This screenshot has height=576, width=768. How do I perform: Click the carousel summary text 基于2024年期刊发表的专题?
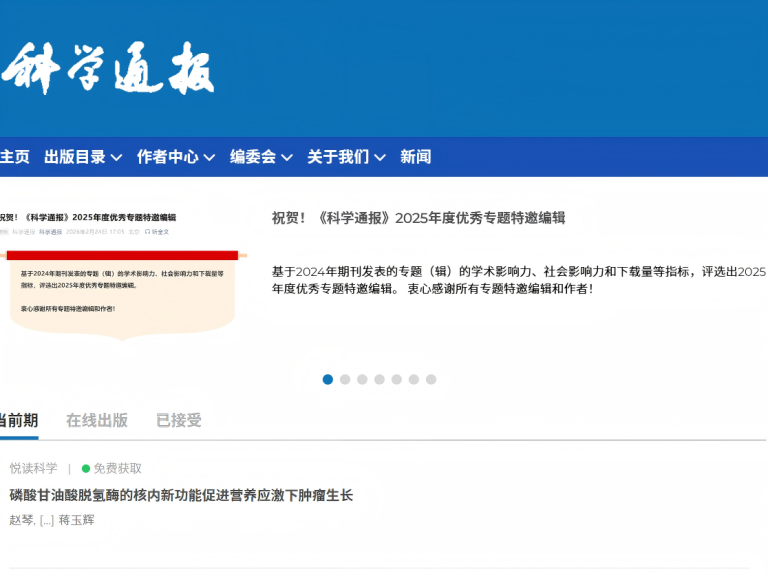(519, 280)
